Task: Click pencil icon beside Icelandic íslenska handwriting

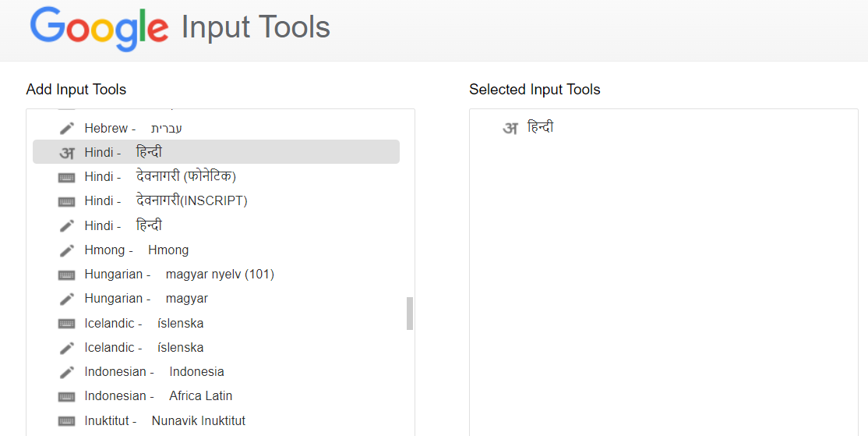Action: point(66,348)
